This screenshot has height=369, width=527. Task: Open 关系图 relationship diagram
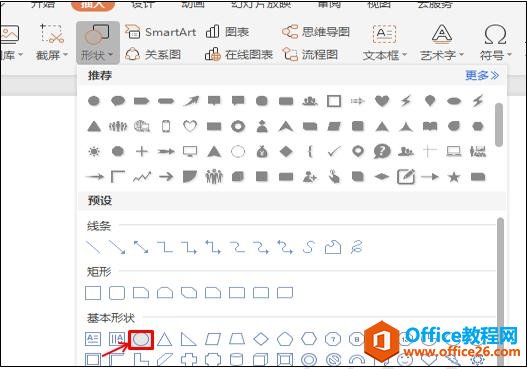(153, 54)
